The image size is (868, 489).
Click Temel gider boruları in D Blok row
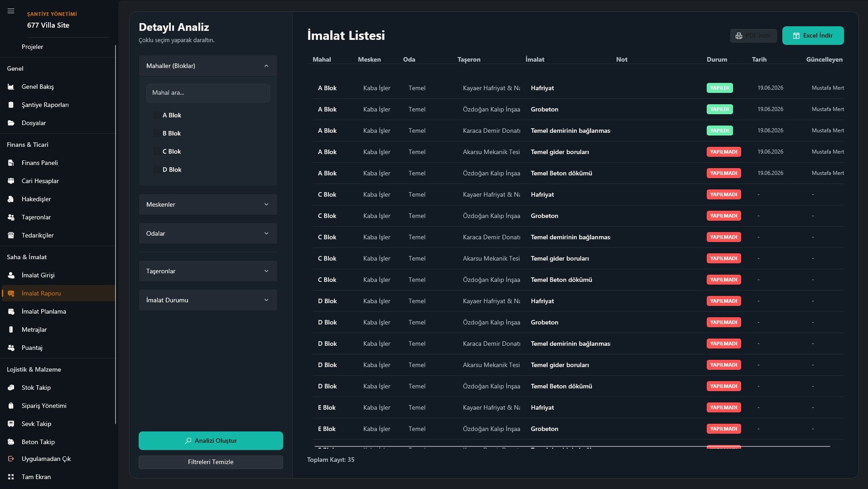(x=560, y=365)
